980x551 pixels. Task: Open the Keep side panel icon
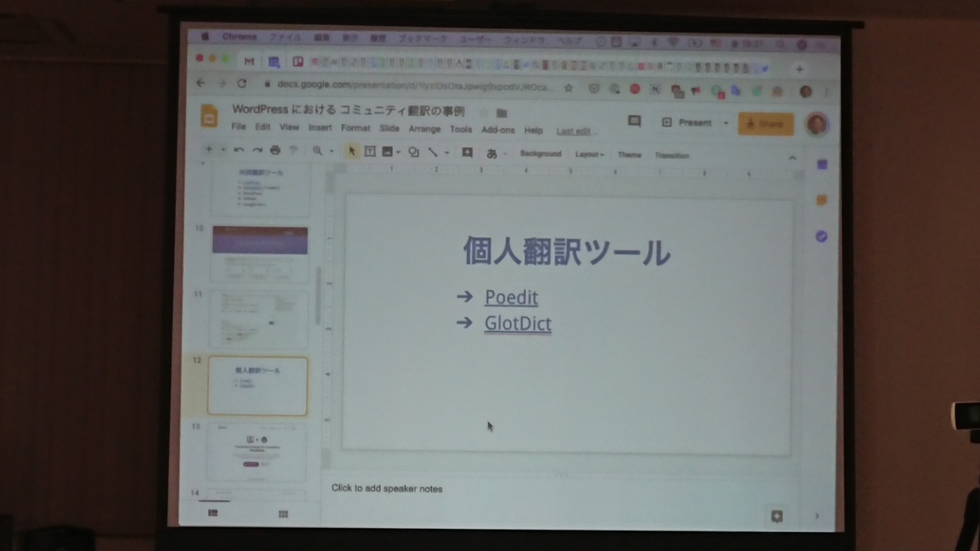point(822,200)
